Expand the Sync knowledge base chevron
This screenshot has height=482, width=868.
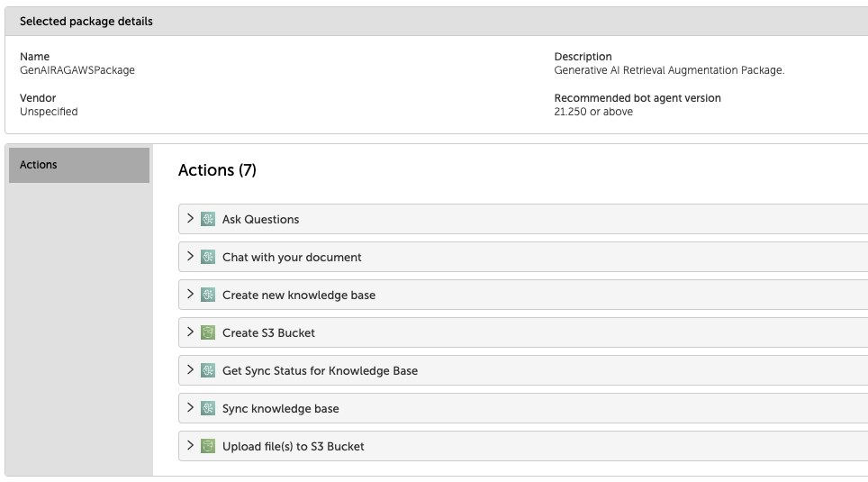pyautogui.click(x=190, y=407)
